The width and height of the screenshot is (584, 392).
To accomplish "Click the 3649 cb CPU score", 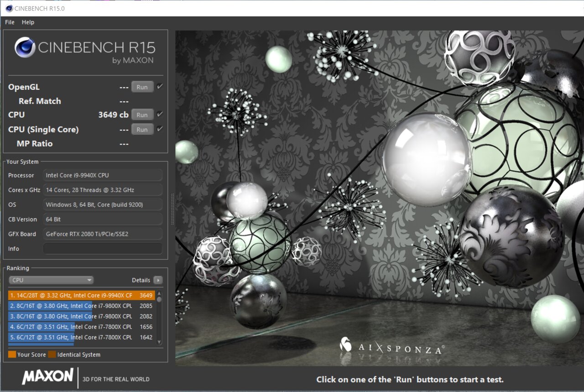I will [114, 115].
